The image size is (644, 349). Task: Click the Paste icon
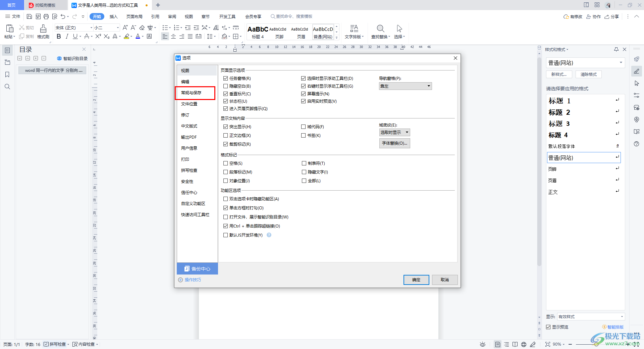(x=10, y=29)
